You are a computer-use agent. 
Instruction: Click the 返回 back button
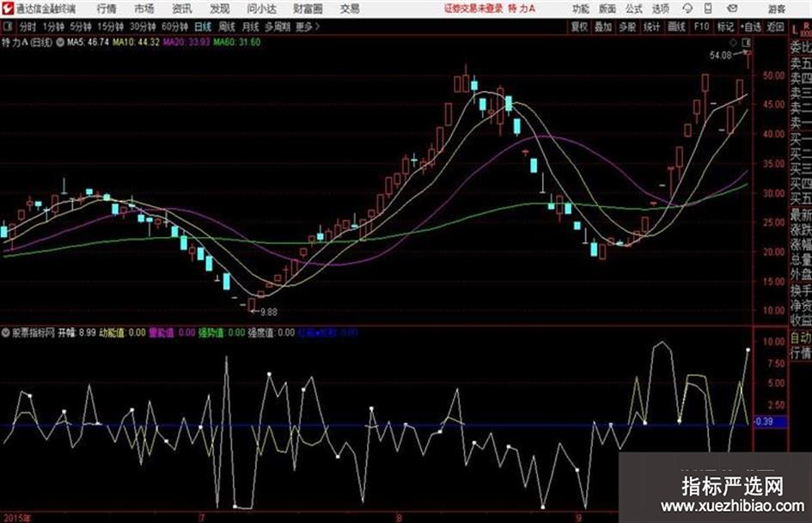pyautogui.click(x=775, y=27)
